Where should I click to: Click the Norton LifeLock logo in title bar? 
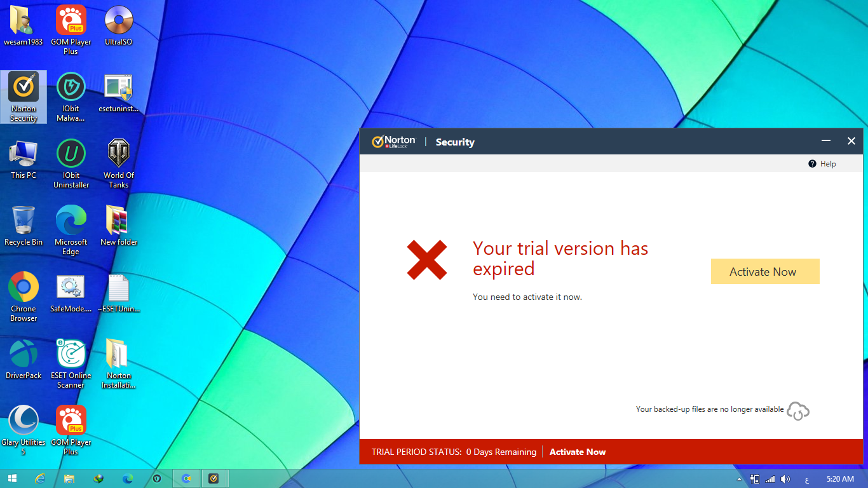point(394,142)
